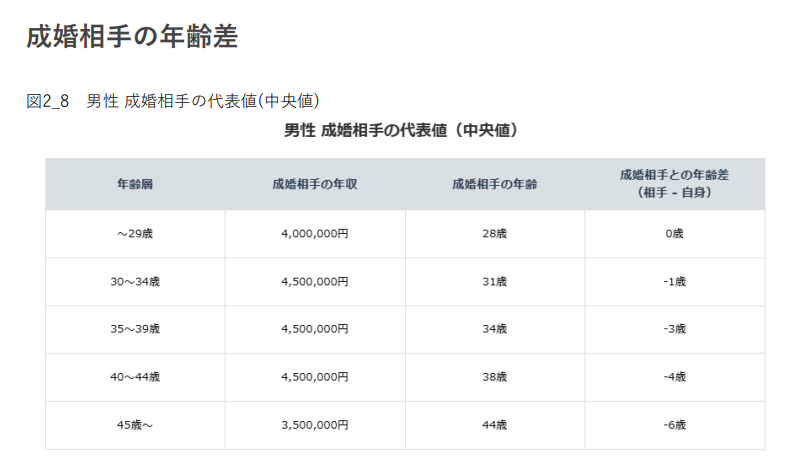Select the 38歳 partner age cell
The height and width of the screenshot is (476, 804).
coord(495,377)
